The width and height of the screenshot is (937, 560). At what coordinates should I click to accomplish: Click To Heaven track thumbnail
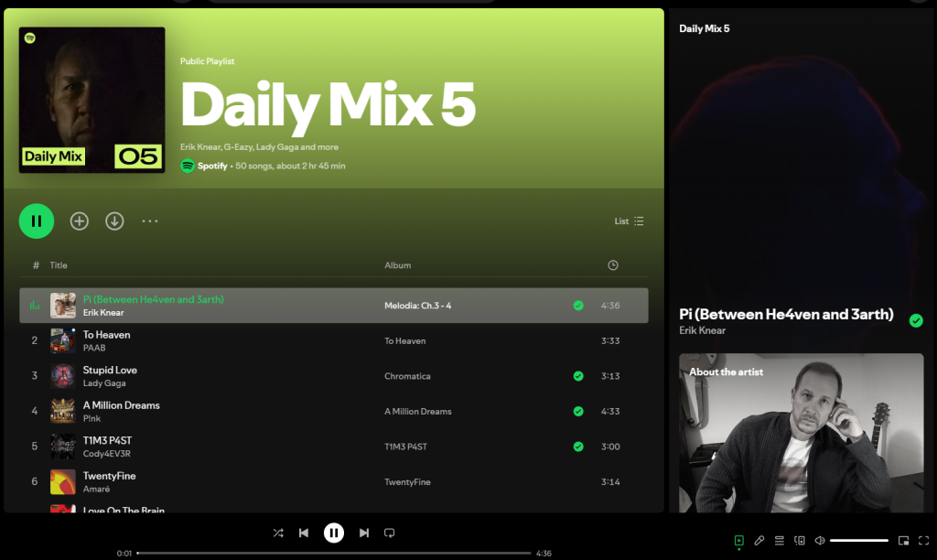[63, 340]
